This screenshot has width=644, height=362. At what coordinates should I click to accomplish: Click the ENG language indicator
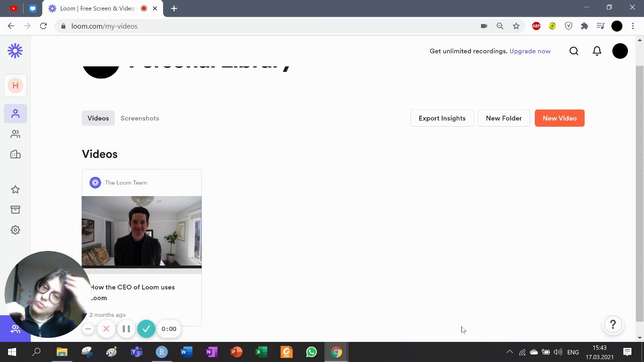573,352
